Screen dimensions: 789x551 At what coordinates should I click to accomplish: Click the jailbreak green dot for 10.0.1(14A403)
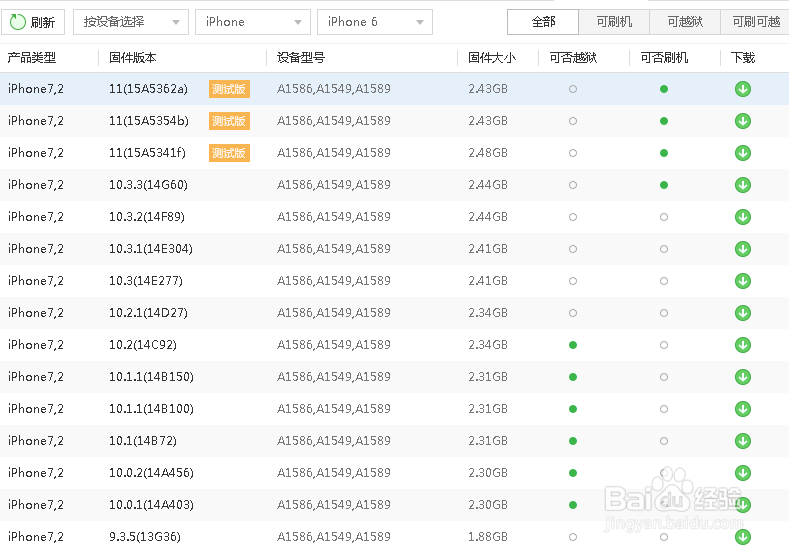pyautogui.click(x=573, y=505)
